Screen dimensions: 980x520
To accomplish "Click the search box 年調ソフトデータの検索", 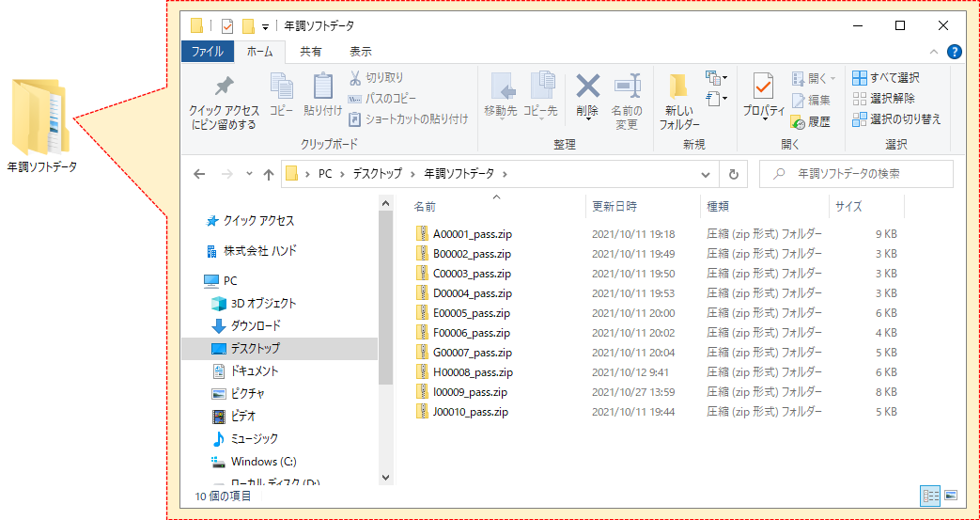I will pos(856,175).
